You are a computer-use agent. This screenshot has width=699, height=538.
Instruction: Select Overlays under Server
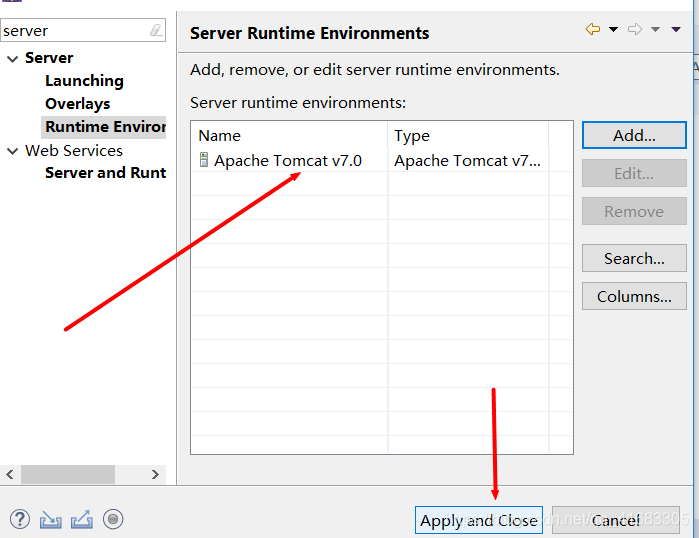[78, 104]
